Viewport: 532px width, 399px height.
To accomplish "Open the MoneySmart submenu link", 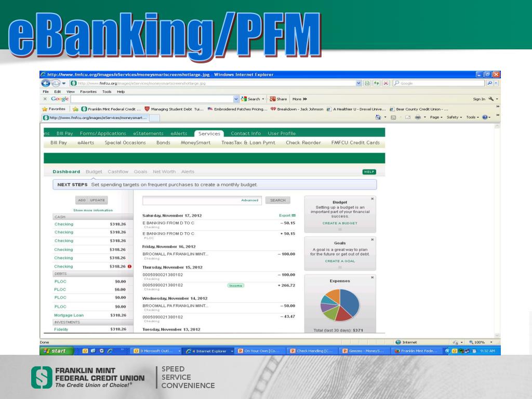I will point(196,143).
